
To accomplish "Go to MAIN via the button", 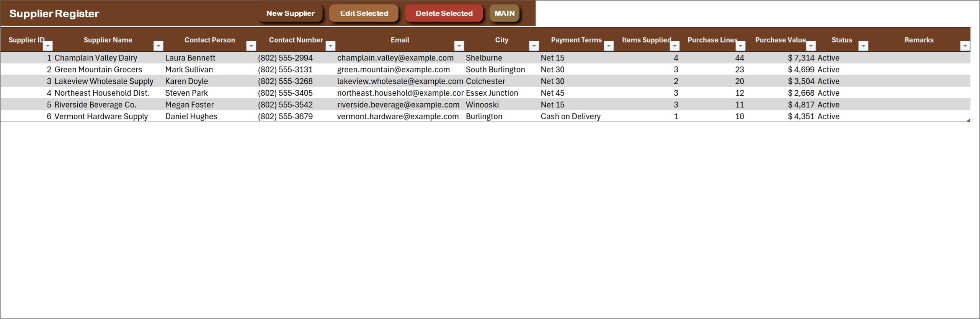I will (x=505, y=13).
